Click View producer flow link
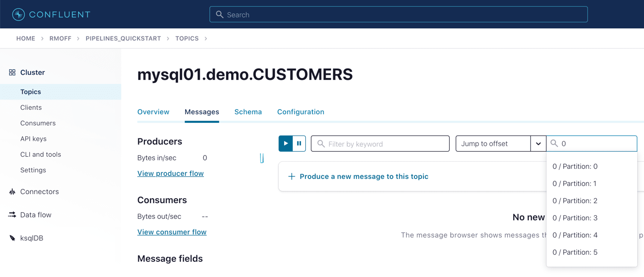644x277 pixels. pyautogui.click(x=171, y=173)
